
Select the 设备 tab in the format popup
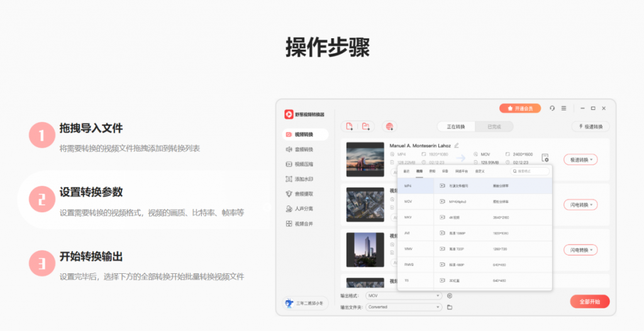click(x=445, y=171)
